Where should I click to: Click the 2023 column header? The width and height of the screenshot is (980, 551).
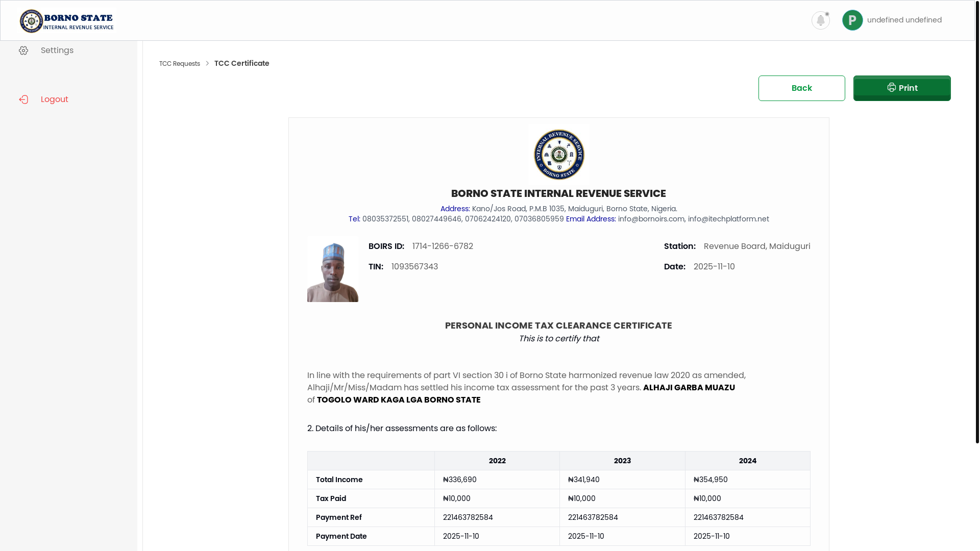click(622, 461)
